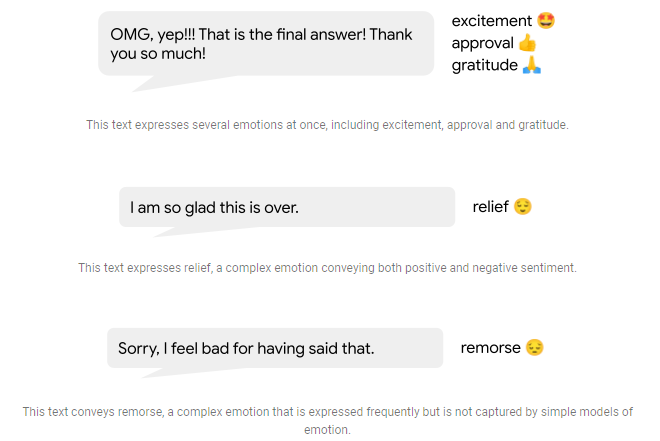Click the thumbs up emoji beside approval
660x441 pixels.
point(528,43)
